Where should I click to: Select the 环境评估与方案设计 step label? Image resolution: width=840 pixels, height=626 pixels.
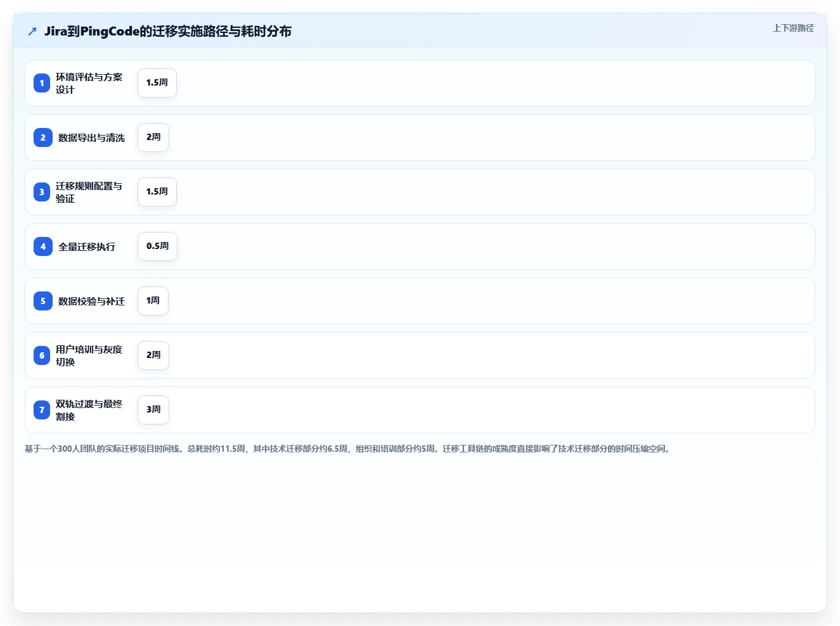[89, 83]
